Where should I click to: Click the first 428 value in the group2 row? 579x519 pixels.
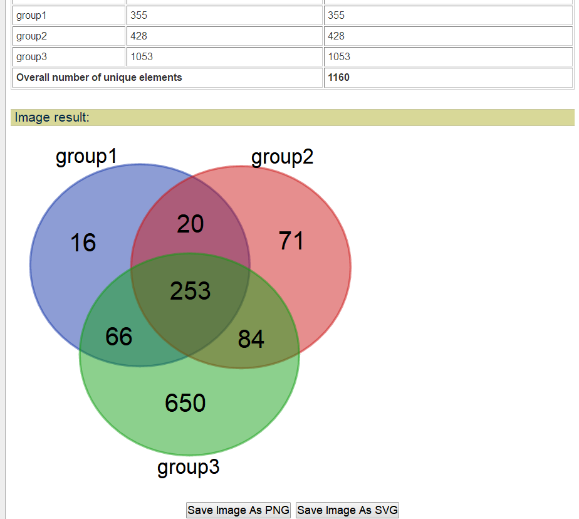pyautogui.click(x=139, y=36)
